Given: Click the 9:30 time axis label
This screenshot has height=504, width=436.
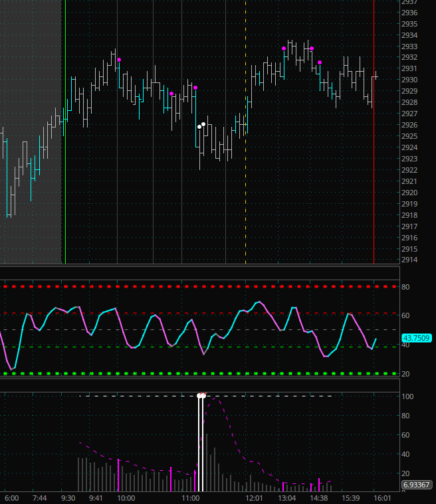Looking at the screenshot, I should click(x=69, y=497).
